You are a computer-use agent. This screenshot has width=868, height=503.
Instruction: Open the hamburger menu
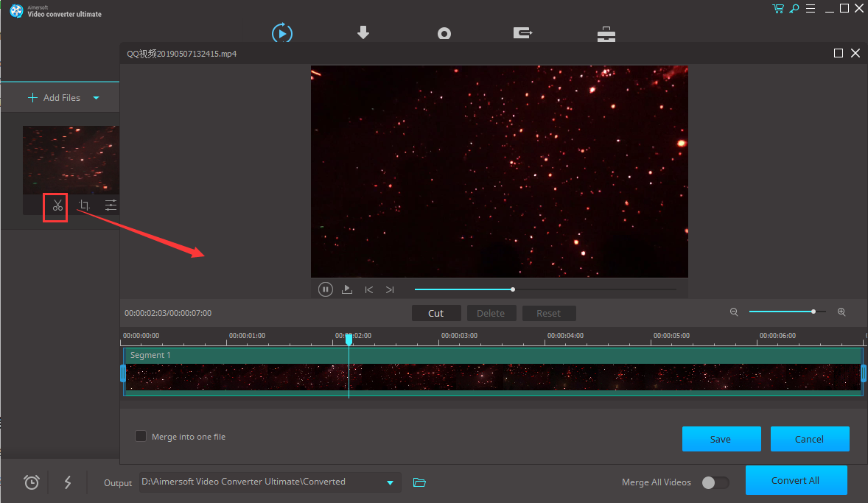click(x=811, y=8)
